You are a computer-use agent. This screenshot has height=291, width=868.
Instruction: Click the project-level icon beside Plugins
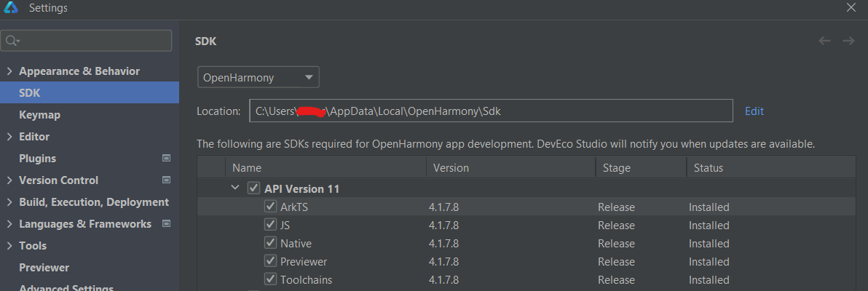pos(166,158)
